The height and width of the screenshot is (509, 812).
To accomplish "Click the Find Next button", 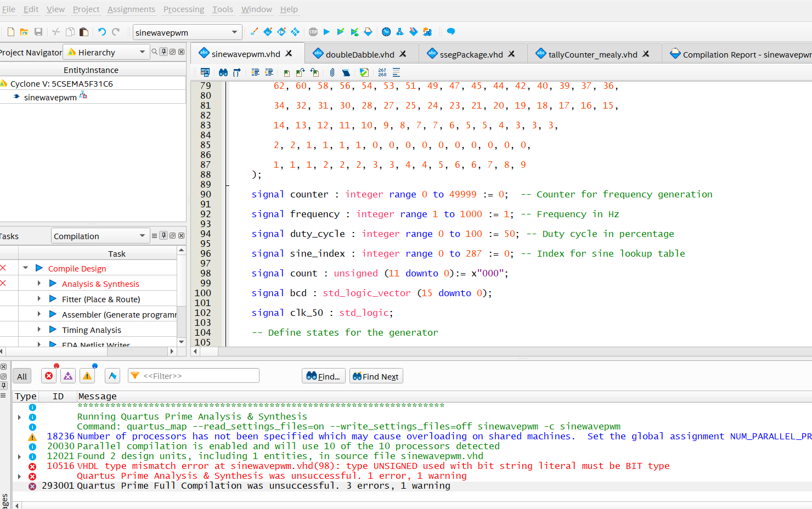I will pyautogui.click(x=376, y=376).
